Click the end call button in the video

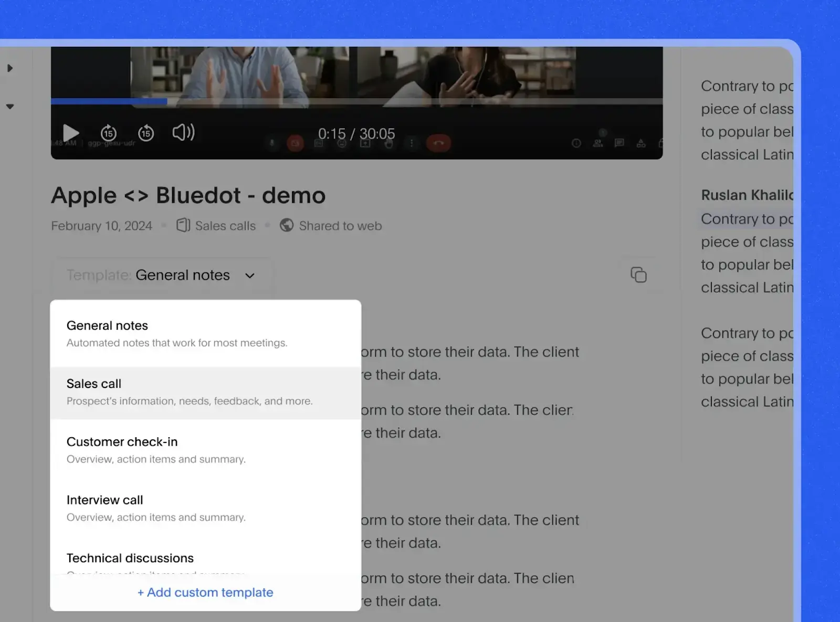pyautogui.click(x=439, y=142)
